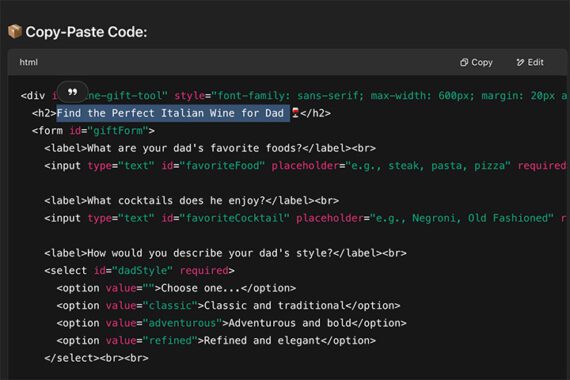Click label line 'How would you describe your dad's style?'
This screenshot has height=380, width=570.
pos(225,253)
